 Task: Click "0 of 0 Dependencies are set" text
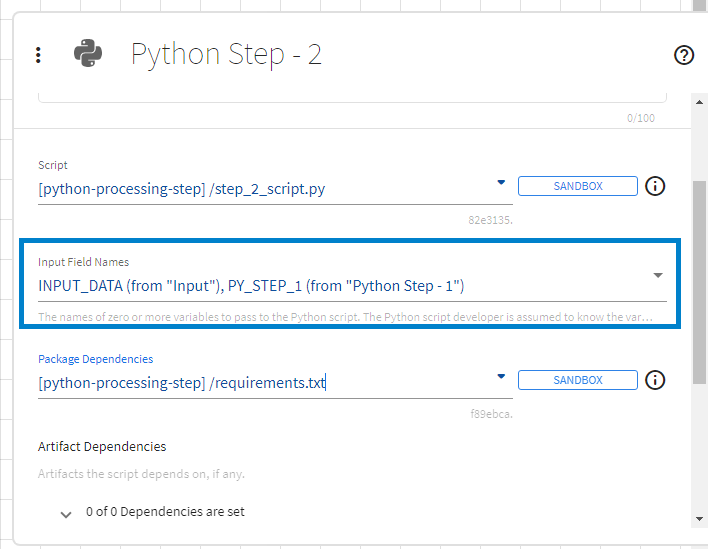pos(165,512)
